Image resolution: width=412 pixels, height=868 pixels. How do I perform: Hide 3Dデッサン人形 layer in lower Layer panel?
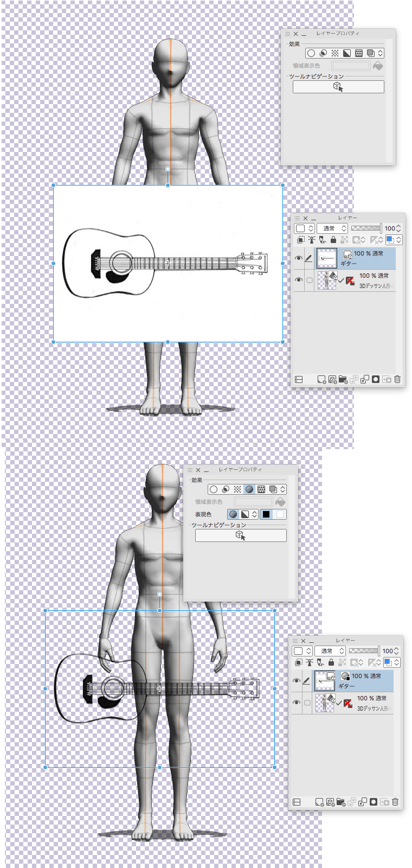coord(296,703)
